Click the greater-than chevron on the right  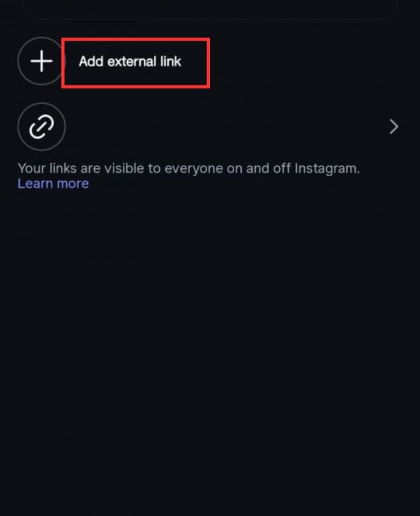393,127
